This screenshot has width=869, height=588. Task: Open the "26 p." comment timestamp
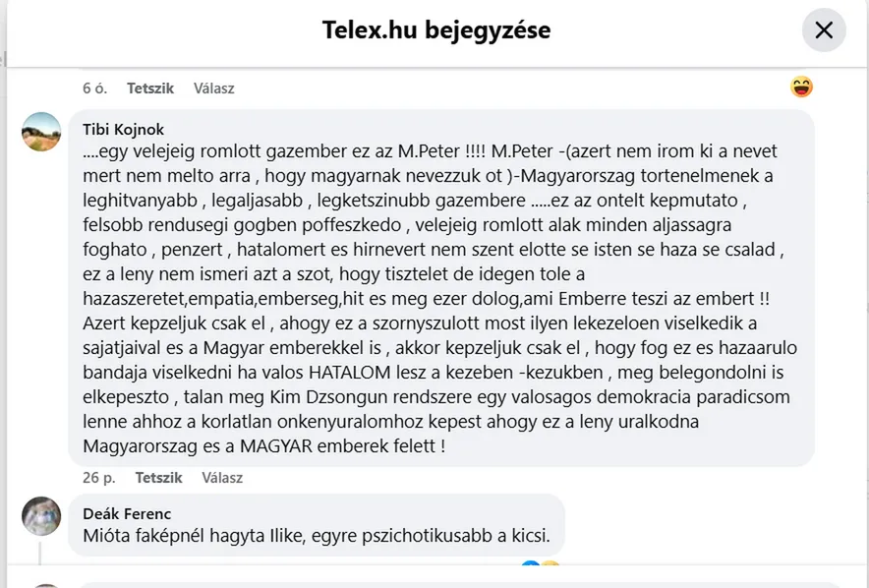(x=97, y=478)
